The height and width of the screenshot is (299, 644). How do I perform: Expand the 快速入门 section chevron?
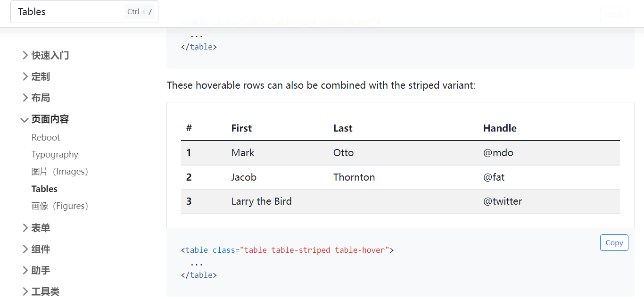coord(25,55)
